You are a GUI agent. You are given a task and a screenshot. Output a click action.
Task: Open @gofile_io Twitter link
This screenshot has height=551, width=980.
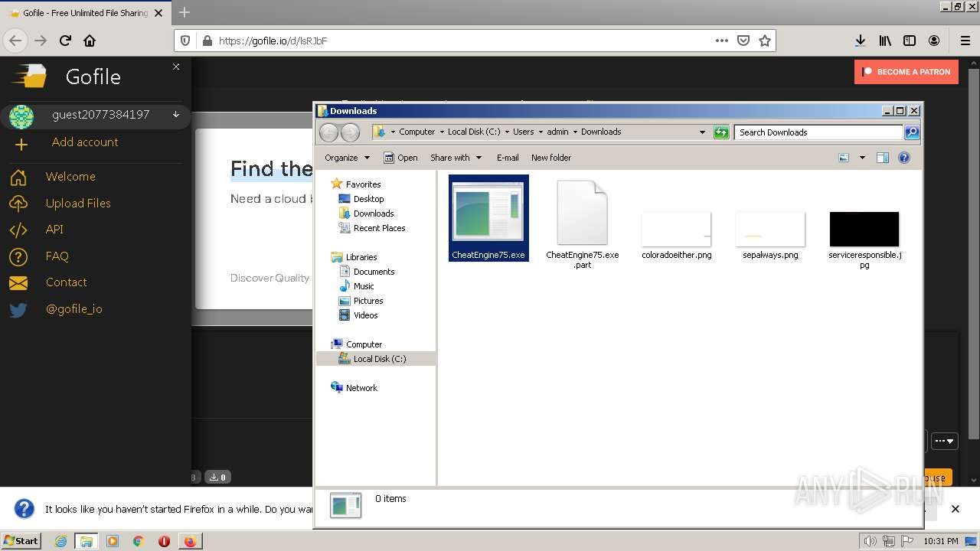(x=73, y=308)
